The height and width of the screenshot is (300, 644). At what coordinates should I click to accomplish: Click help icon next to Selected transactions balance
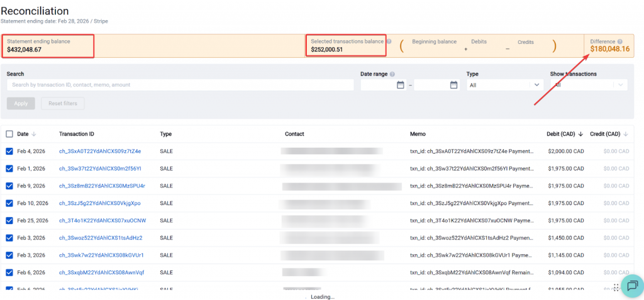389,42
